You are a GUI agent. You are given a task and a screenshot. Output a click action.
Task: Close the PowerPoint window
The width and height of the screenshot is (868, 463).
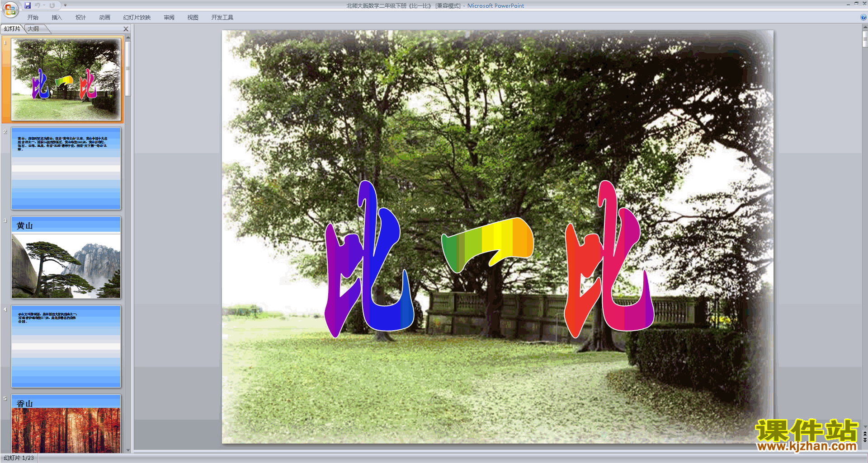864,4
